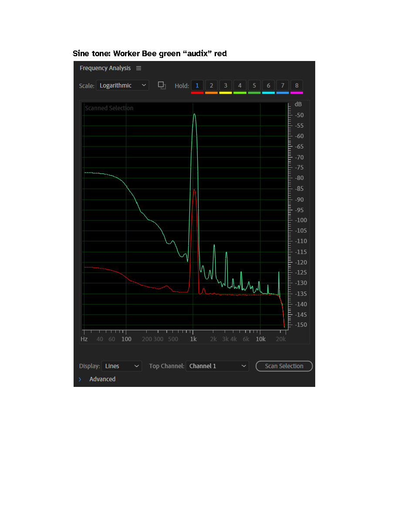Screen dimensions: 411x532
Task: Toggle Hold button 5
Action: click(254, 85)
